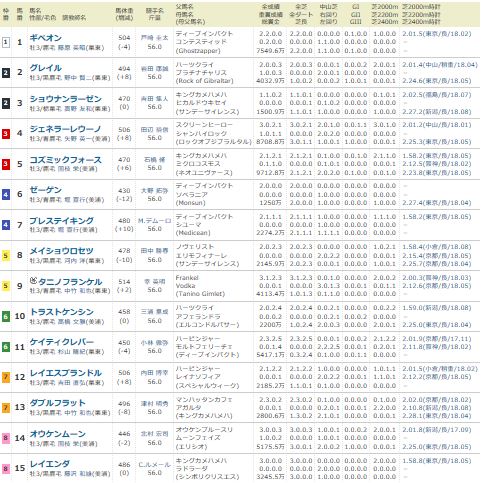The image size is (482, 483).
Task: Click the black frame badge beside グレイル
Action: 6,73
